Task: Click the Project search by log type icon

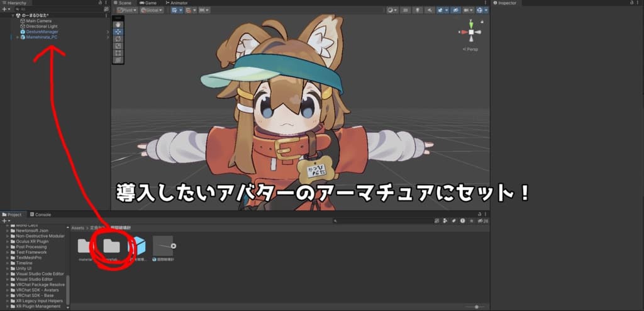Action: coord(463,221)
